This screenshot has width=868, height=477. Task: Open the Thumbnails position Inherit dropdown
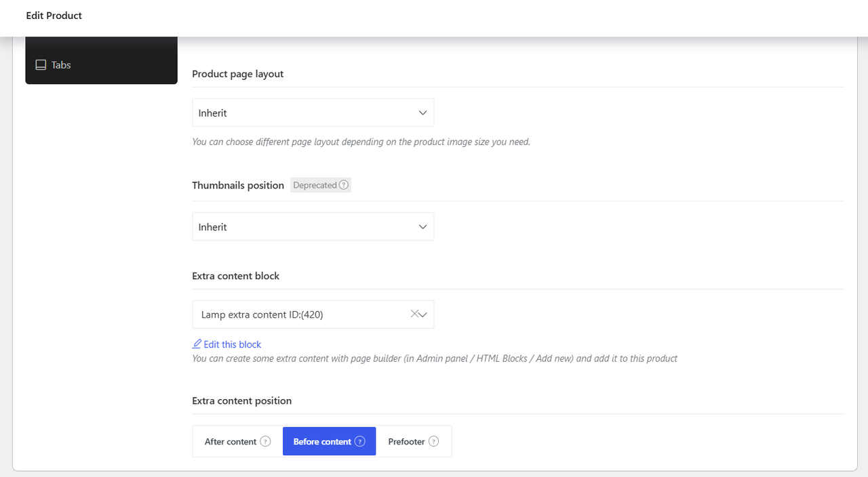[313, 226]
